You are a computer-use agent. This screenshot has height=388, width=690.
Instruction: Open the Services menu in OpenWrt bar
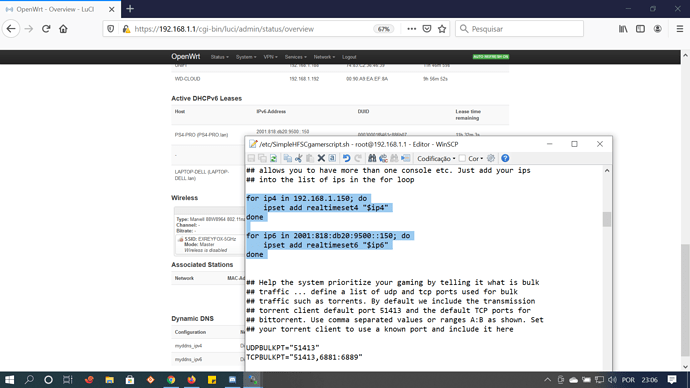pos(295,57)
